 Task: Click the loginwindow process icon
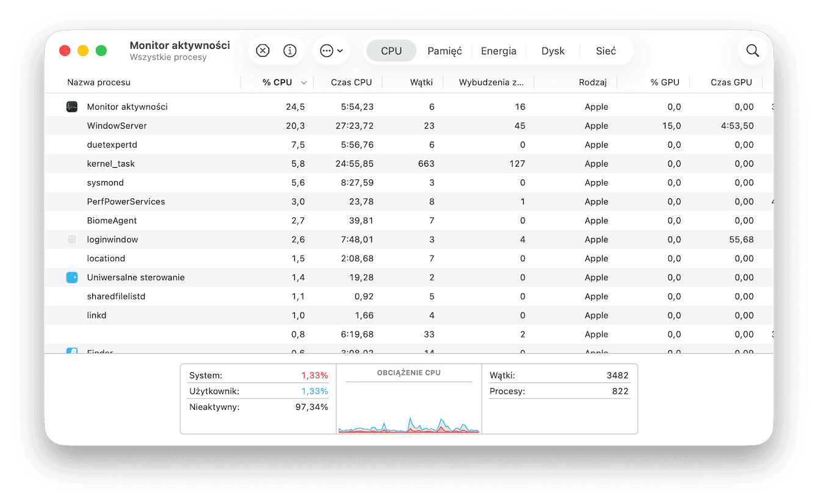72,240
